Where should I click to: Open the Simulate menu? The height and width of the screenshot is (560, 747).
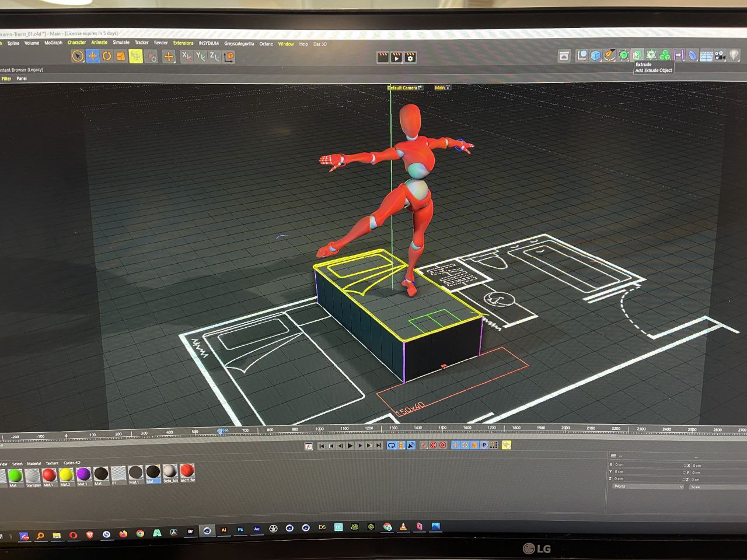(x=121, y=43)
